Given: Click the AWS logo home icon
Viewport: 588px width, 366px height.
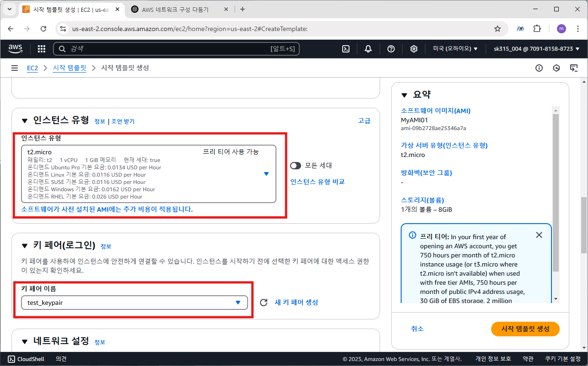Looking at the screenshot, I should pos(16,49).
